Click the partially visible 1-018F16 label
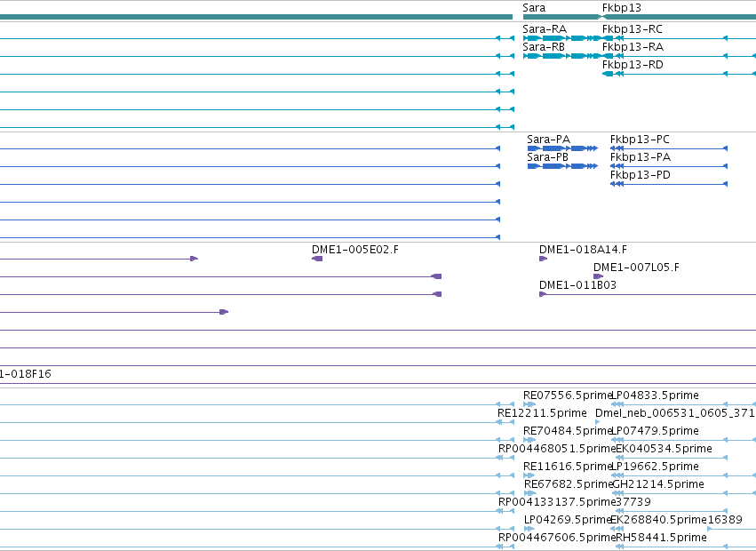 pyautogui.click(x=26, y=374)
